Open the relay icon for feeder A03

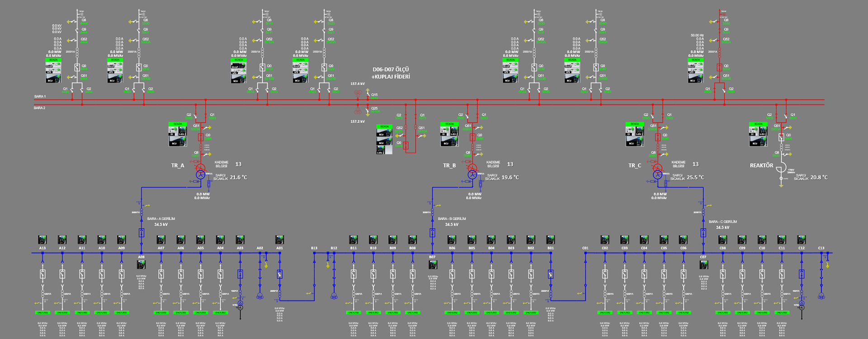click(x=240, y=240)
